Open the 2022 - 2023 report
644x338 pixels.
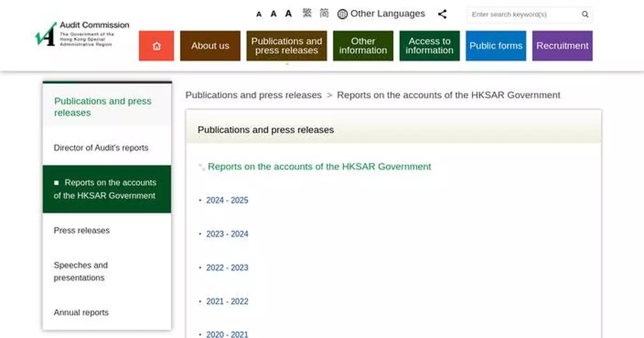[227, 268]
